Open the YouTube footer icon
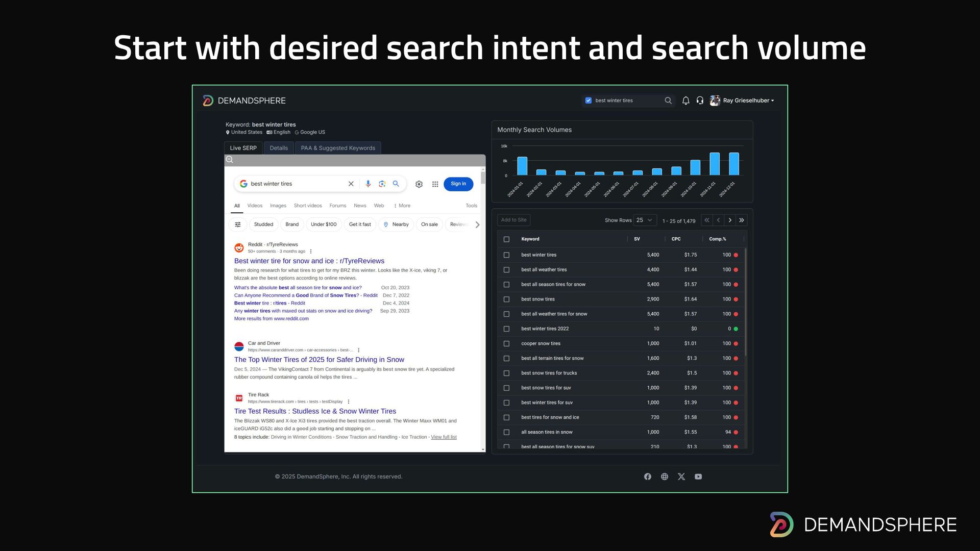 pos(698,477)
